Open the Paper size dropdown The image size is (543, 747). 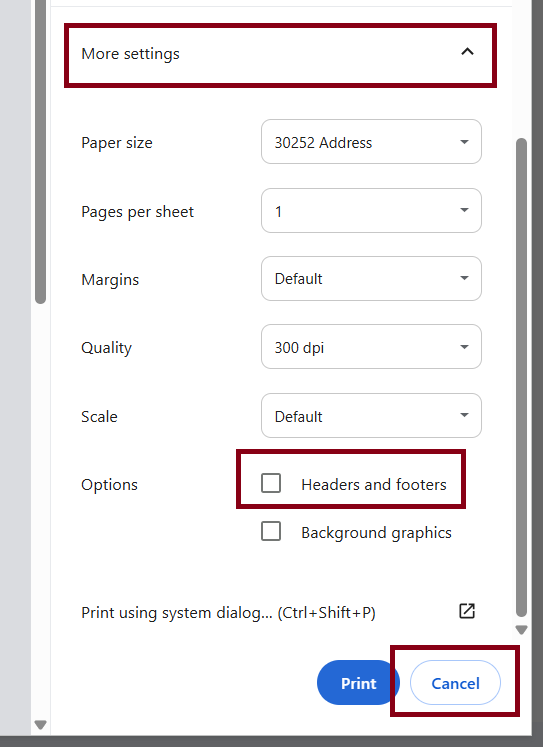371,142
